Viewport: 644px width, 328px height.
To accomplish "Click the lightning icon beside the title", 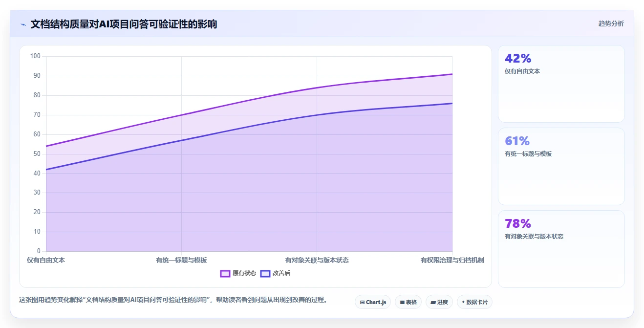I will pos(23,24).
